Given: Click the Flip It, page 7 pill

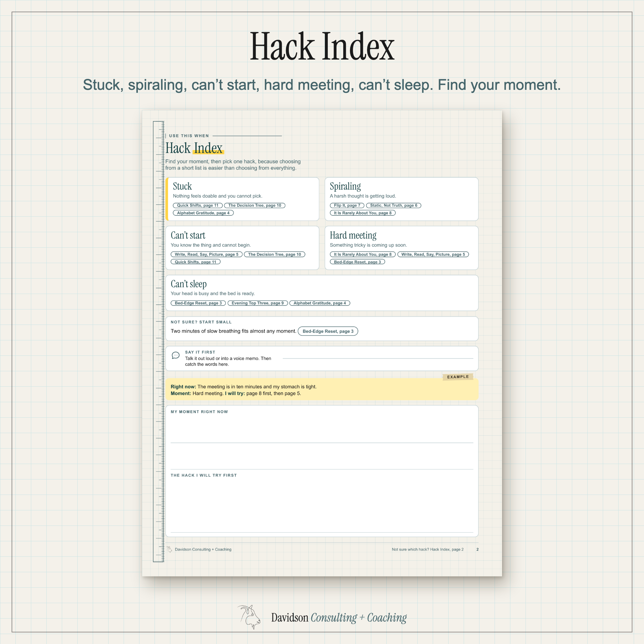Looking at the screenshot, I should point(347,205).
